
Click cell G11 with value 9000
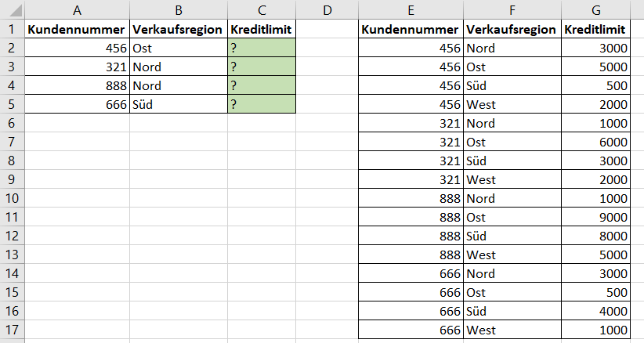click(x=596, y=217)
